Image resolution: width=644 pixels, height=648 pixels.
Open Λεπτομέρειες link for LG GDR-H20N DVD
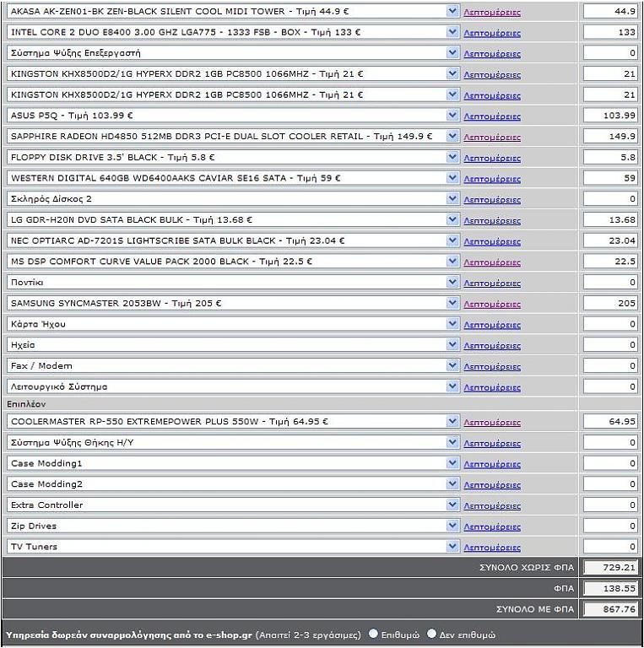point(492,221)
